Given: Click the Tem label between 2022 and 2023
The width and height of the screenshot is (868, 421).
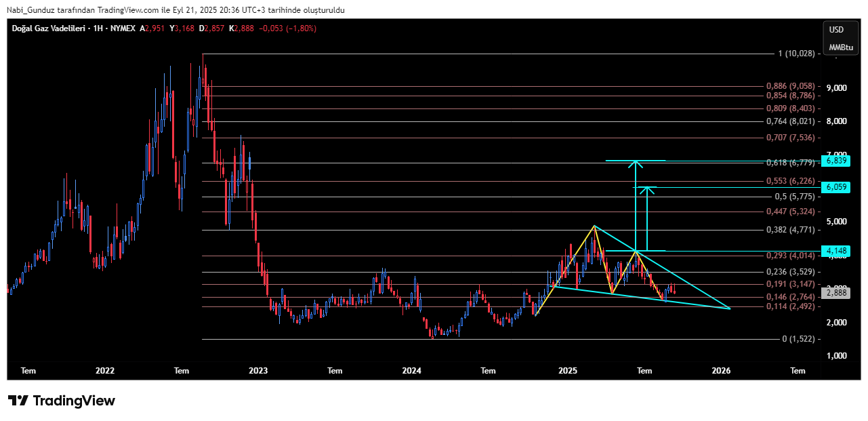Looking at the screenshot, I should 182,371.
